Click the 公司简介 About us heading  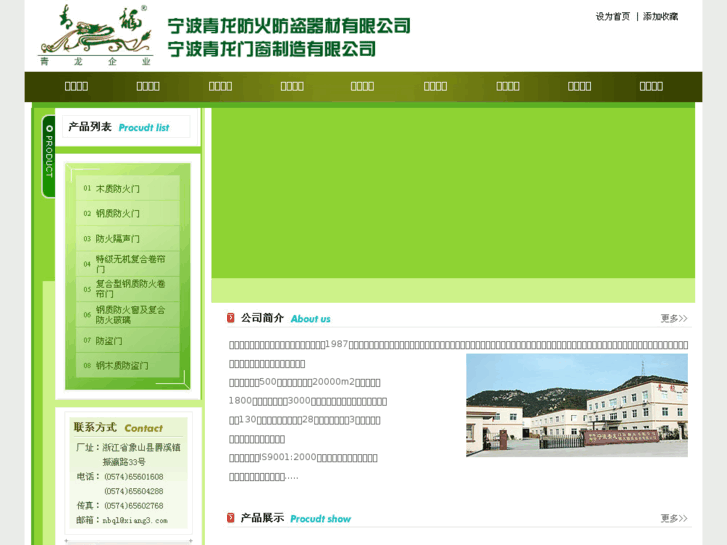tap(285, 318)
